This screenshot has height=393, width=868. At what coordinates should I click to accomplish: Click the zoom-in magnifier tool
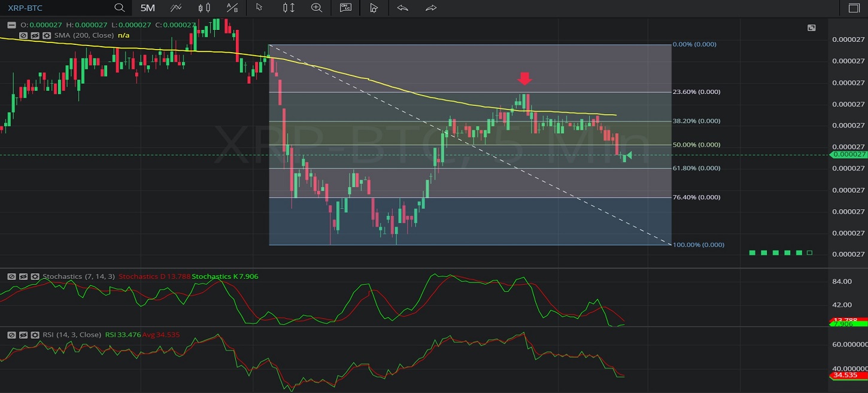317,8
